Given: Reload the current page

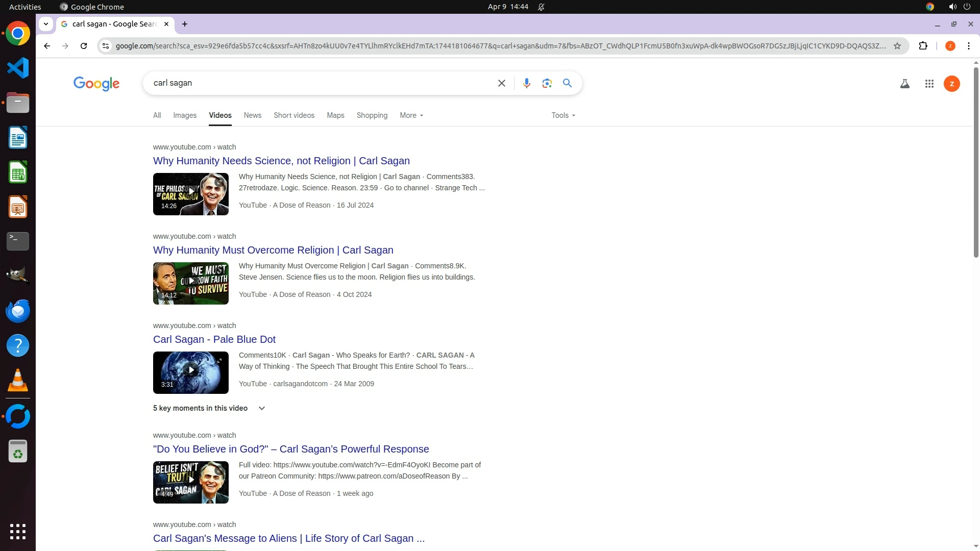Looking at the screenshot, I should tap(84, 46).
